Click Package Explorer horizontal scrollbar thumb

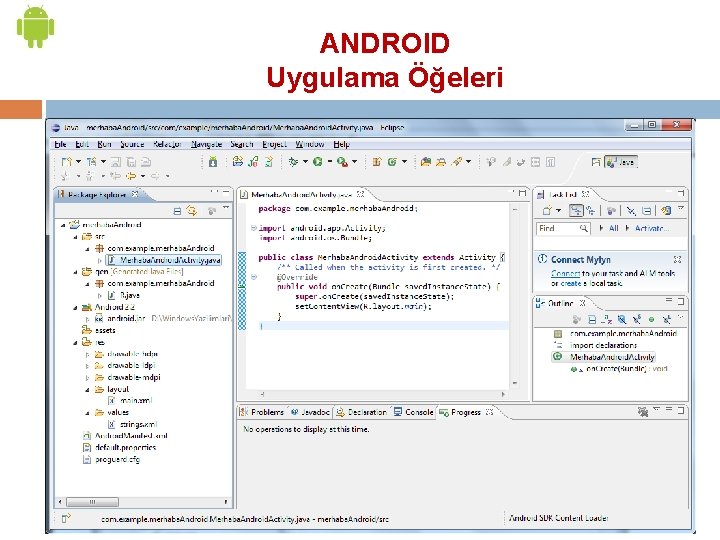click(x=93, y=502)
